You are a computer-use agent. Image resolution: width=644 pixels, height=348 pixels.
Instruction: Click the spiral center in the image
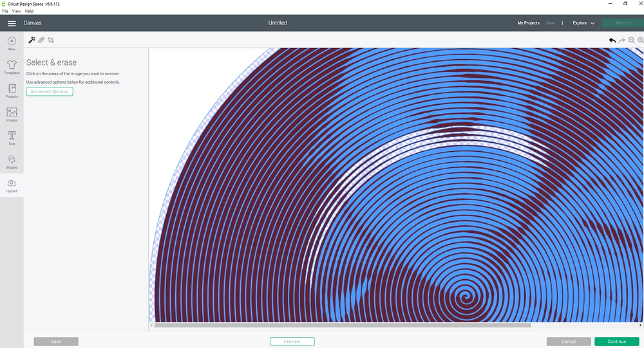(465, 297)
